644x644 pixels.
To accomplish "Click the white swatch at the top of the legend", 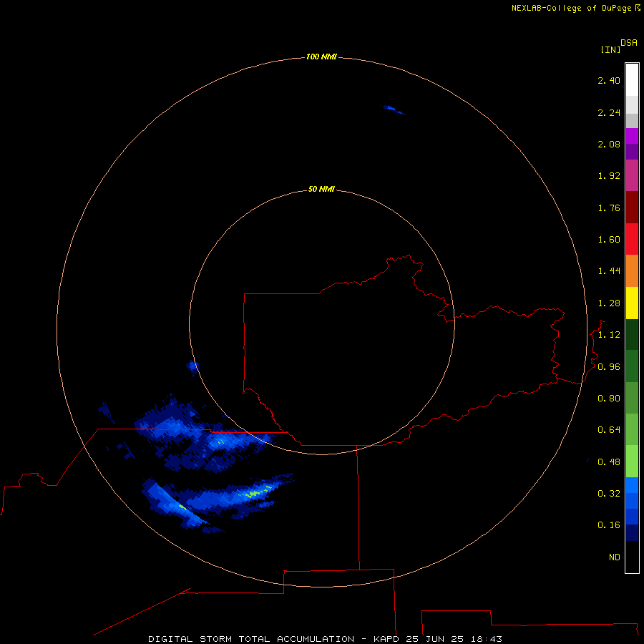I will point(632,79).
